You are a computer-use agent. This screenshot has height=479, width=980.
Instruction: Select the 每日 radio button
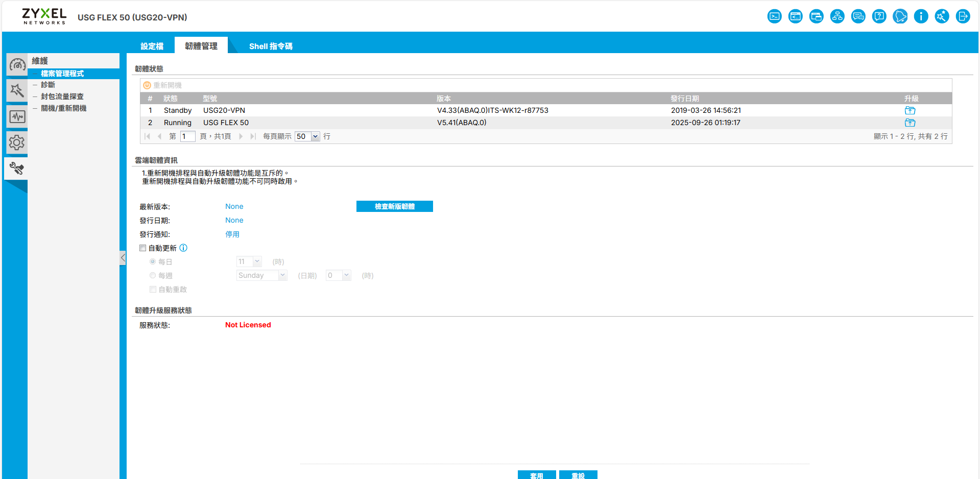click(x=153, y=261)
